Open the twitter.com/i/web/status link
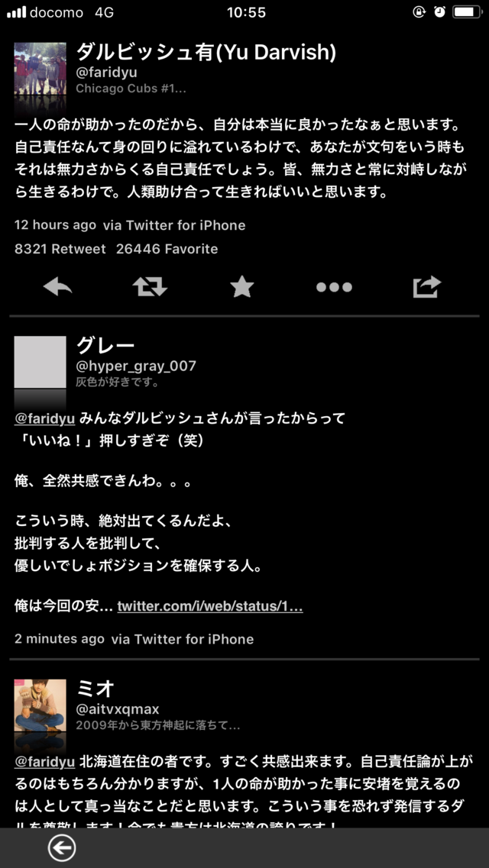 (210, 606)
